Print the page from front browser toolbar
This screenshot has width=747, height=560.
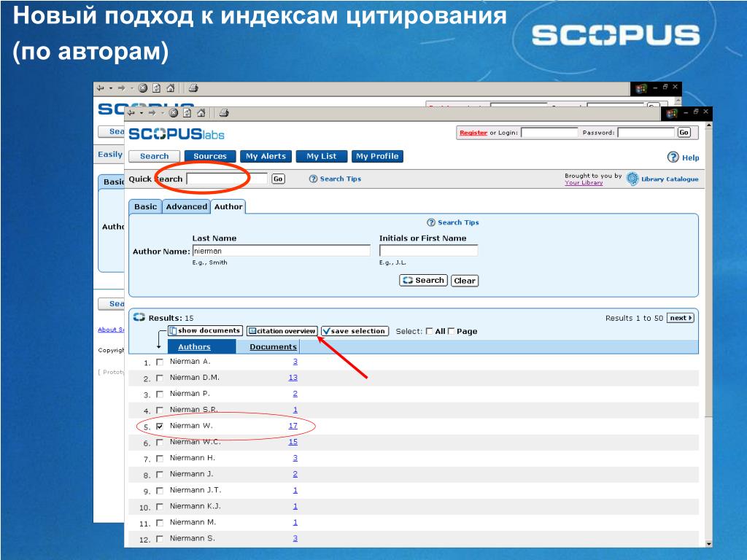pos(224,113)
